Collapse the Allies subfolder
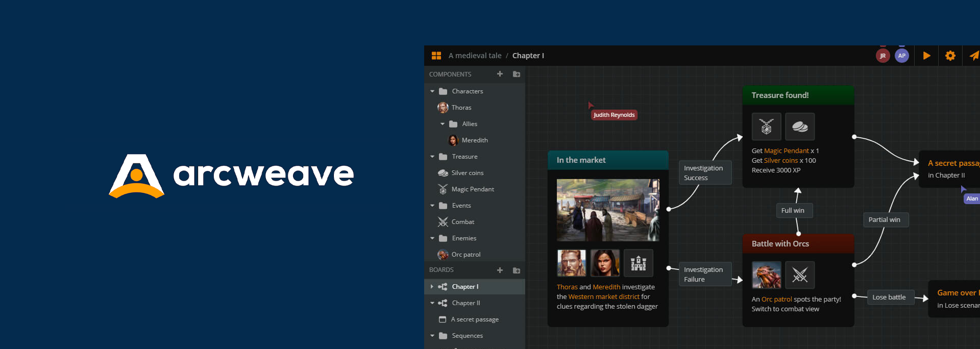 (443, 124)
